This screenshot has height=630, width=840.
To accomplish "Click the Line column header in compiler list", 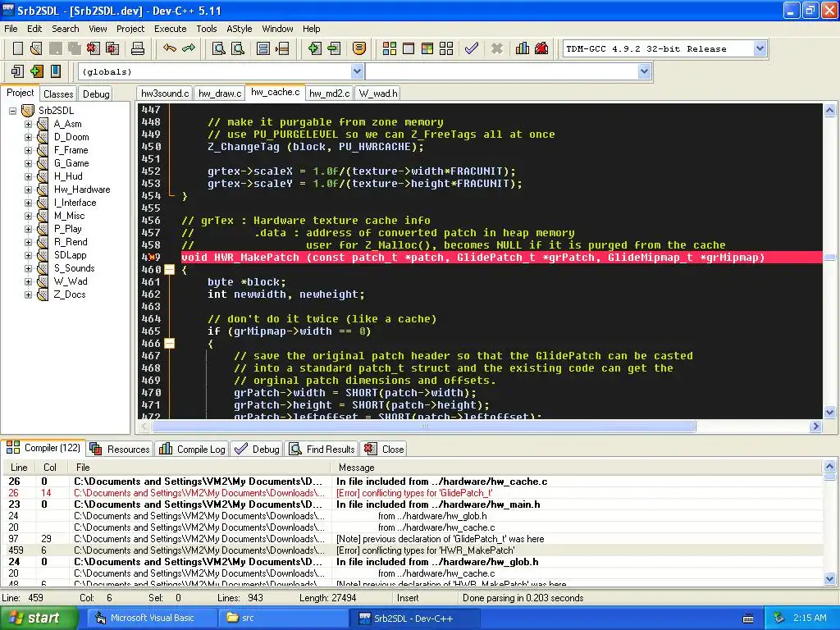I will (x=20, y=468).
